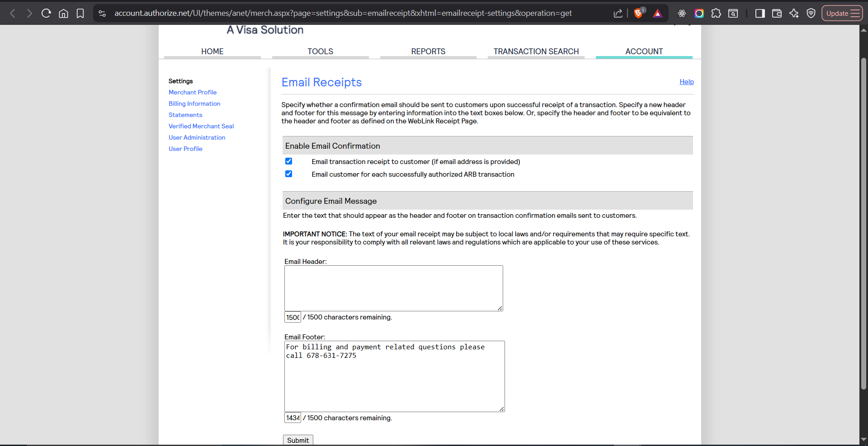The image size is (868, 446).
Task: Click the Brave VPN shield icon
Action: coord(811,13)
